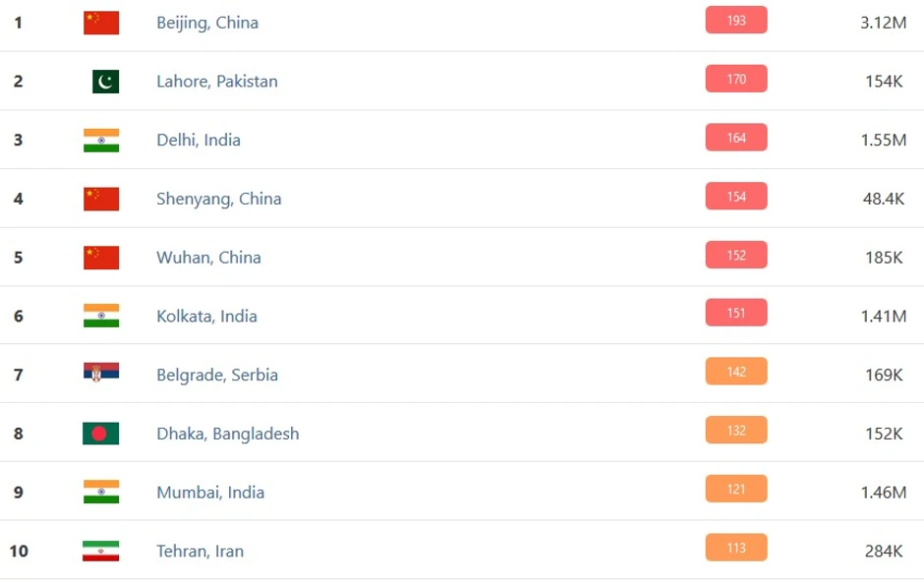Click the China flag beside Shenyang

click(x=101, y=199)
